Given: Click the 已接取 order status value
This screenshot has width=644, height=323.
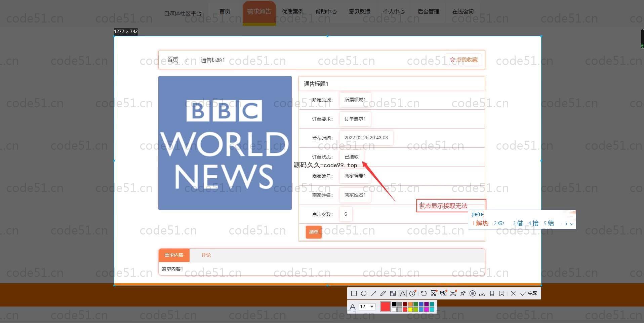Looking at the screenshot, I should [352, 157].
